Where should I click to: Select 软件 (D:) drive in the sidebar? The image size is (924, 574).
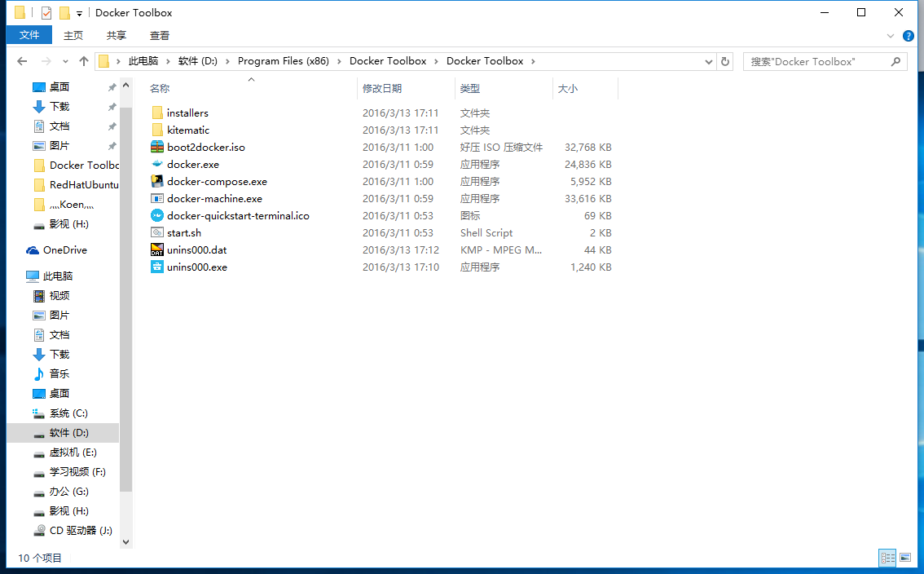coord(68,433)
